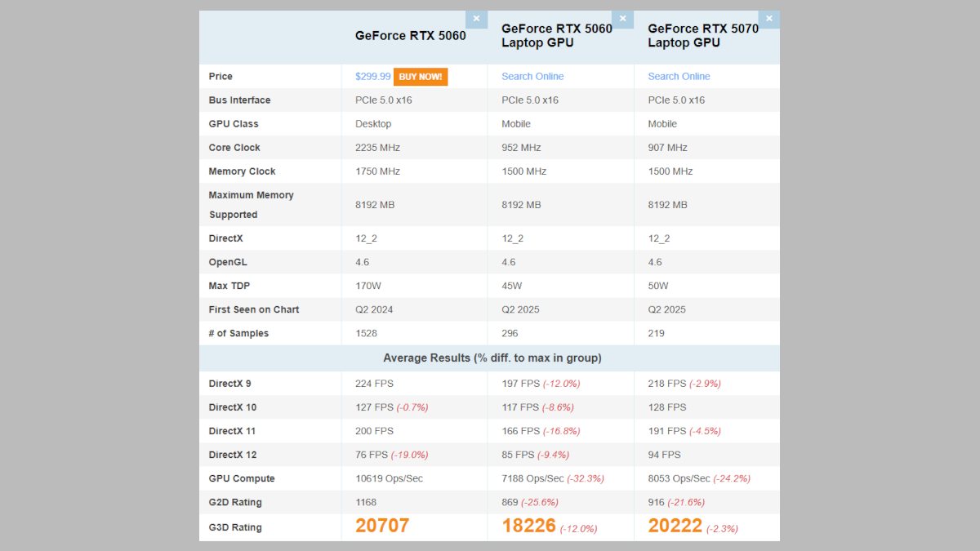This screenshot has height=551, width=980.
Task: Click the 18226 G3D Rating score
Action: (x=528, y=527)
